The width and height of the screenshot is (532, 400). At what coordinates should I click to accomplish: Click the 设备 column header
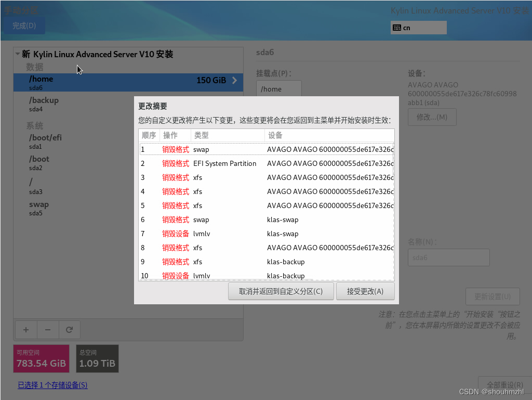point(329,135)
